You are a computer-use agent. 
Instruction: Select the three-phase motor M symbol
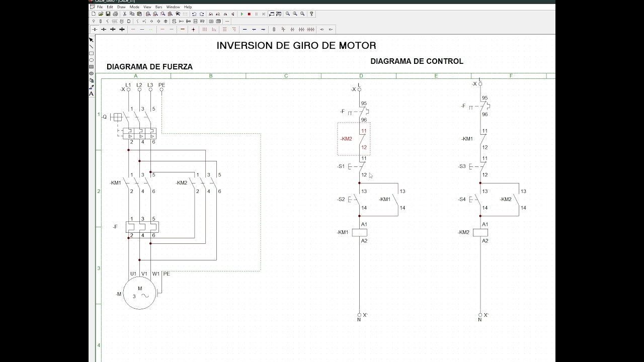point(140,293)
